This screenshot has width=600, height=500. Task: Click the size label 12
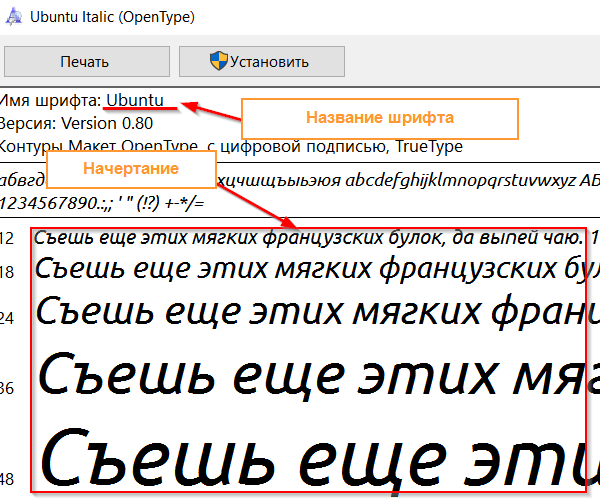(x=7, y=238)
